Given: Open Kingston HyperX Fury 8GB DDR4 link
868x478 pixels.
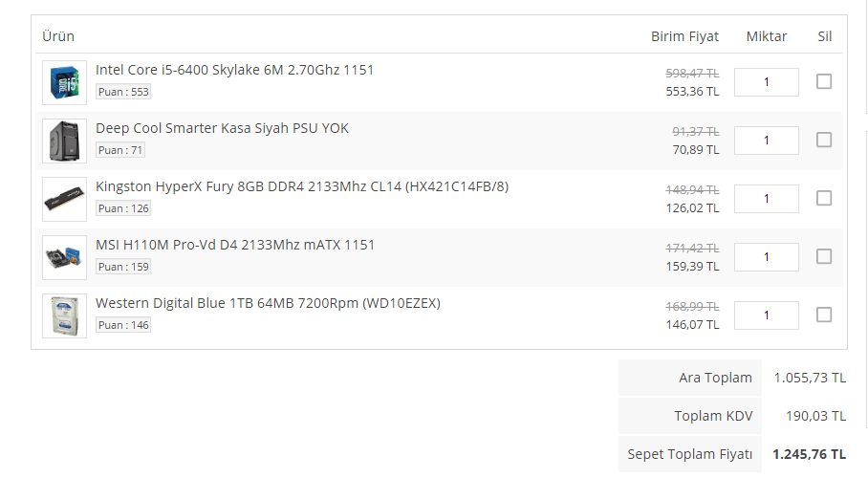Looking at the screenshot, I should (x=301, y=186).
